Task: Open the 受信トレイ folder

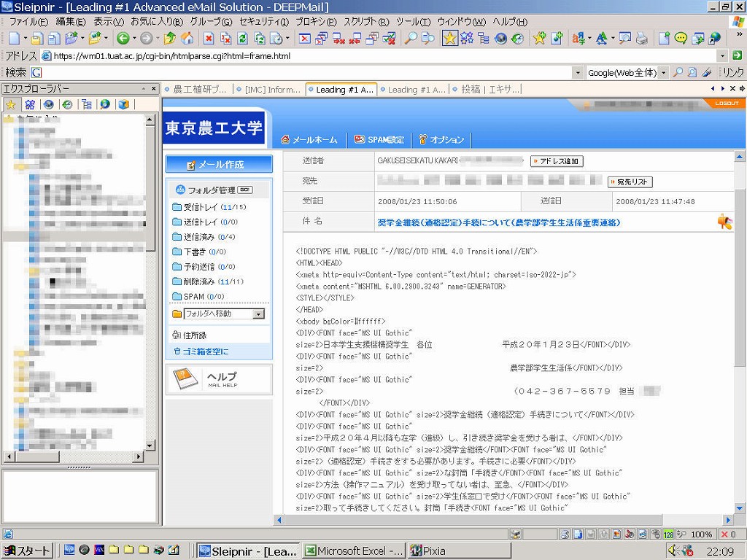Action: [x=209, y=207]
